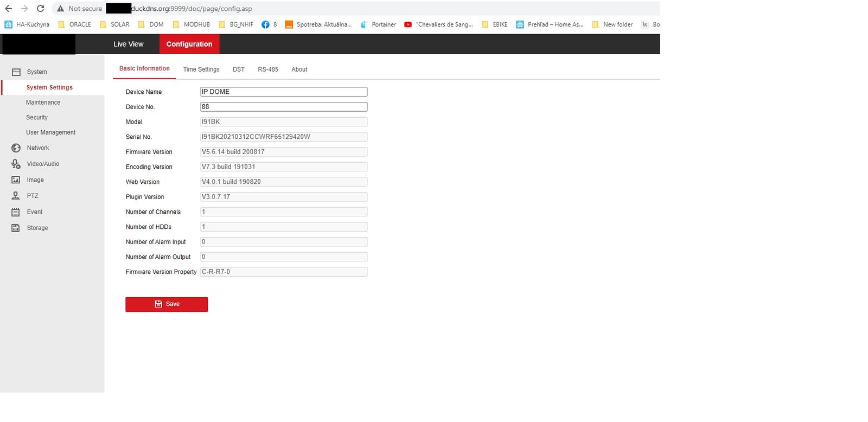Switch to Live View in top navigation
Screen dimensions: 868x422
(x=129, y=44)
